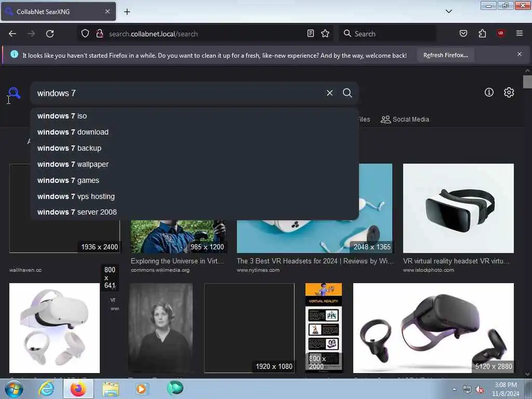This screenshot has width=532, height=399.
Task: Open the tracking protection shield icon
Action: [85, 34]
